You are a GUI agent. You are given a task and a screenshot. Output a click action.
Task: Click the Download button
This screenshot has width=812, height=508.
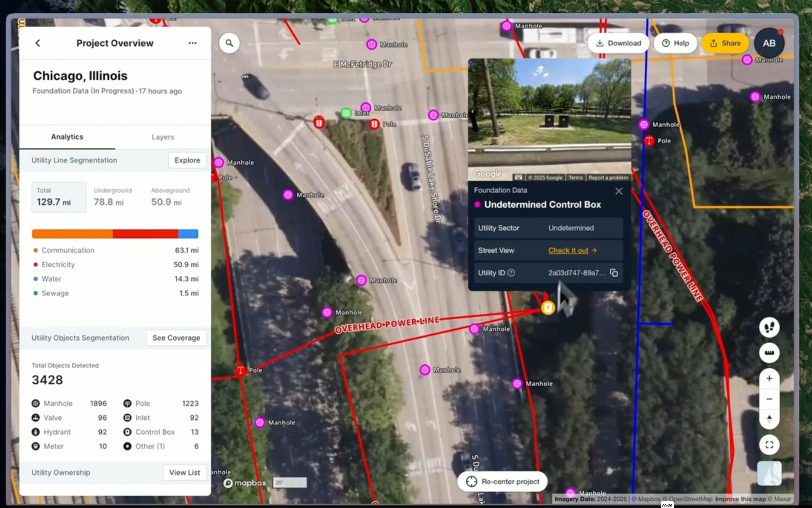pyautogui.click(x=618, y=43)
